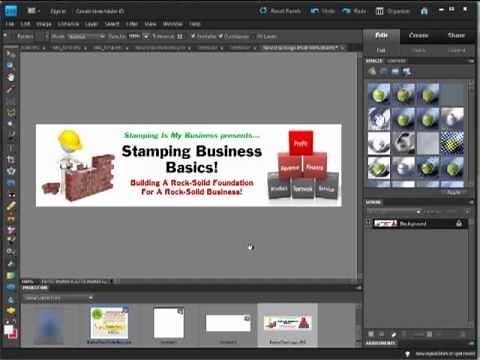Click the Create New Adobe ID link
This screenshot has height=360, width=480.
pos(100,11)
